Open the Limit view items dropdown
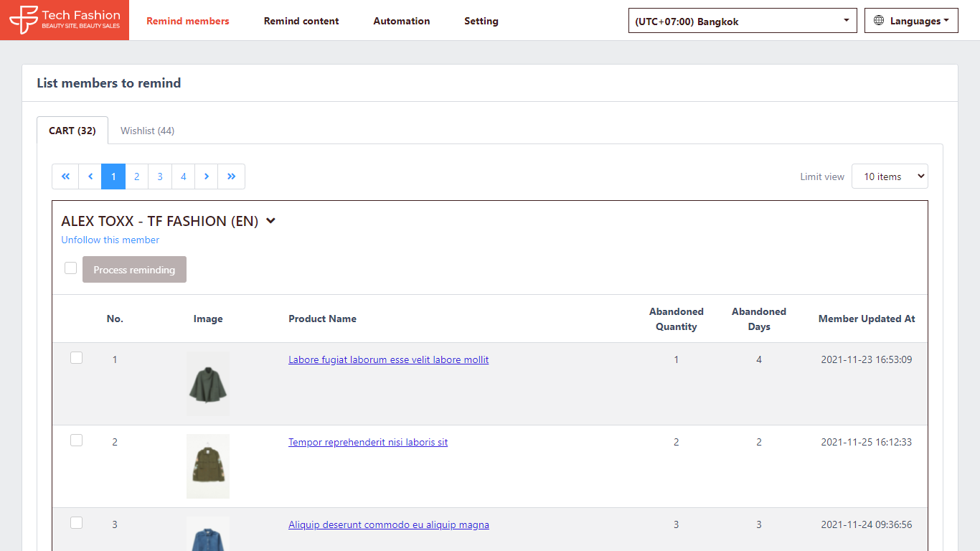 coord(889,176)
